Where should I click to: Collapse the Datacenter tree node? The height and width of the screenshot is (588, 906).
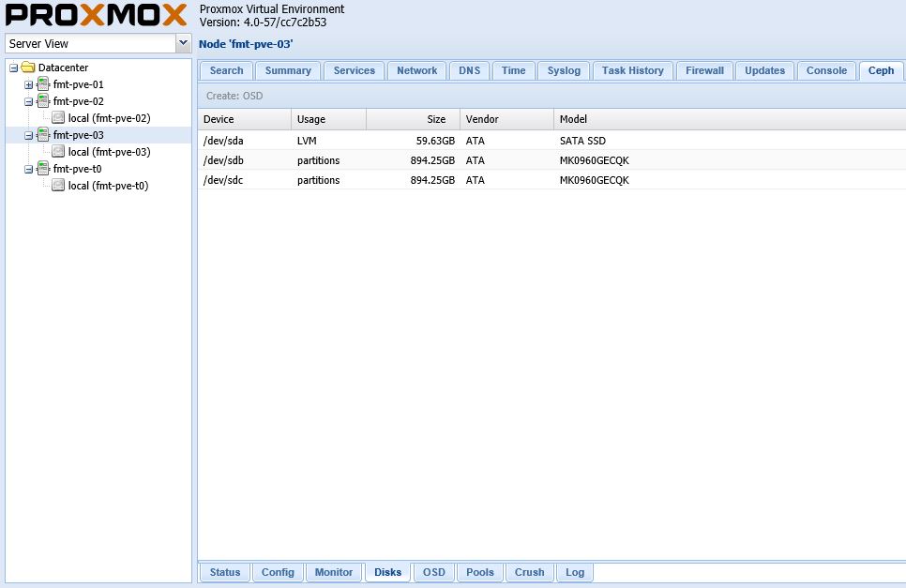[13, 68]
